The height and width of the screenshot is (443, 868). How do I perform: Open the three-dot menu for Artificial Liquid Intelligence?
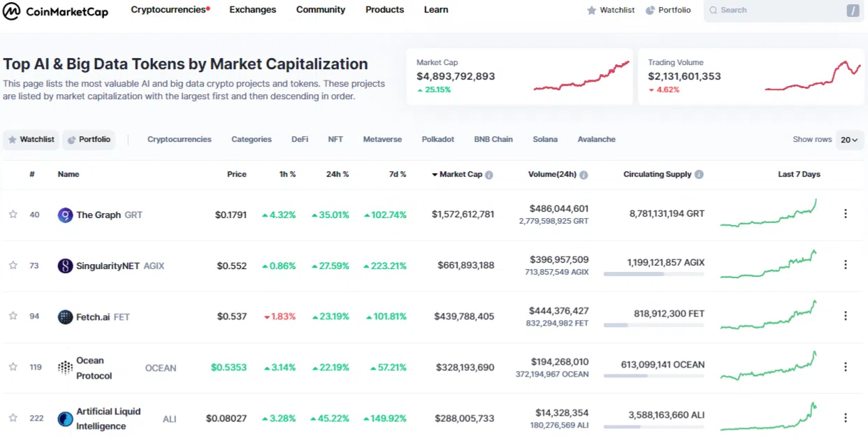846,418
